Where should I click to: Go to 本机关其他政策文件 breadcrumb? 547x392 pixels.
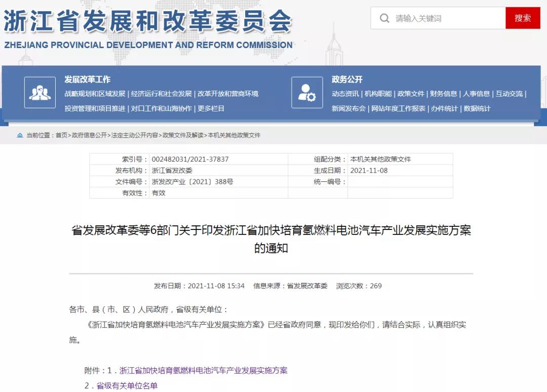tap(234, 135)
